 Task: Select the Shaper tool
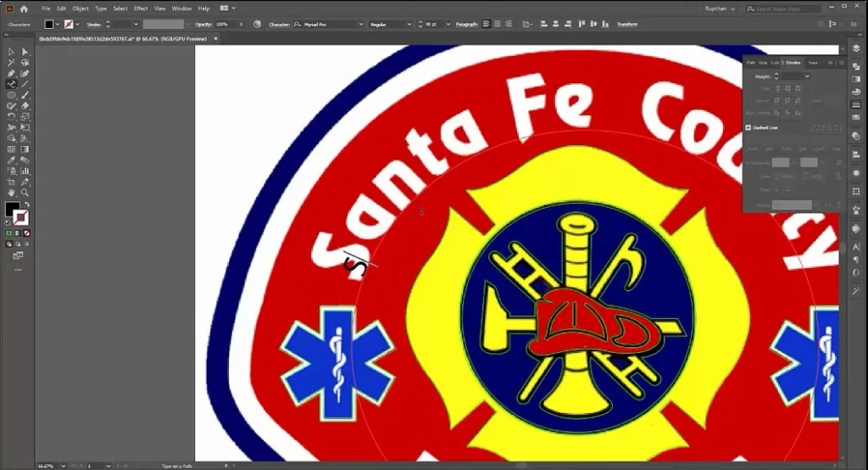(11, 106)
